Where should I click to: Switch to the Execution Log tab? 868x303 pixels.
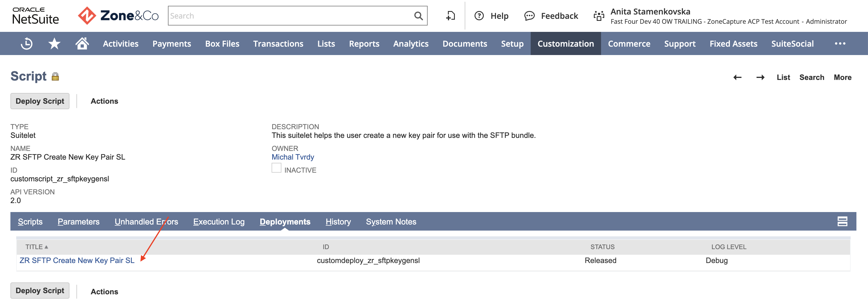point(219,221)
